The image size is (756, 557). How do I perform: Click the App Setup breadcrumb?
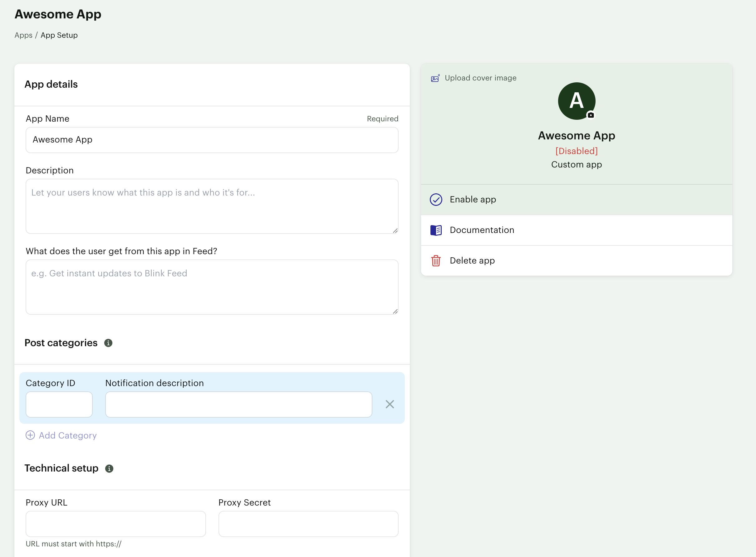59,36
